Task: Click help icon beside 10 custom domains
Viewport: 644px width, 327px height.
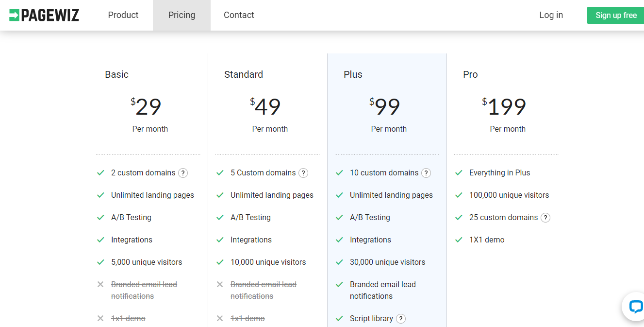Action: (x=426, y=173)
